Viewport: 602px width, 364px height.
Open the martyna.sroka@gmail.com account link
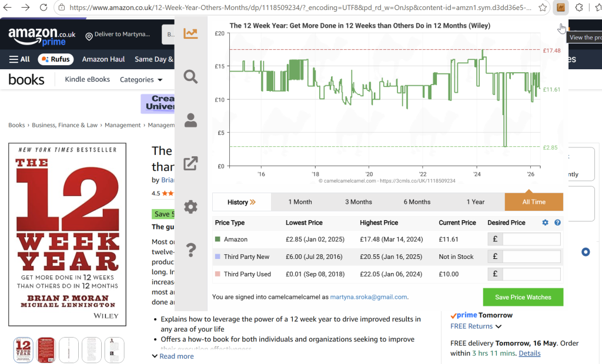click(369, 297)
